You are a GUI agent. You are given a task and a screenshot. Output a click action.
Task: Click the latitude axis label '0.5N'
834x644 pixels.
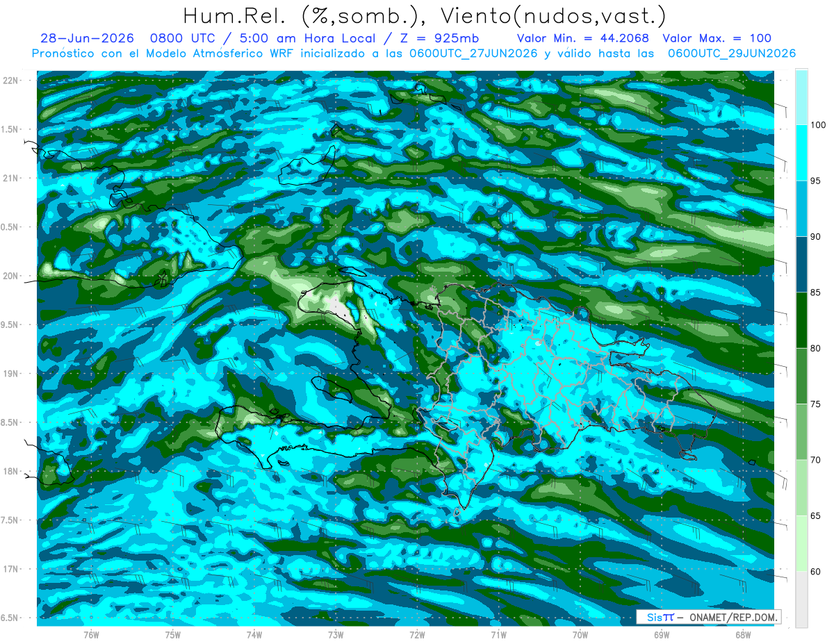pyautogui.click(x=10, y=227)
